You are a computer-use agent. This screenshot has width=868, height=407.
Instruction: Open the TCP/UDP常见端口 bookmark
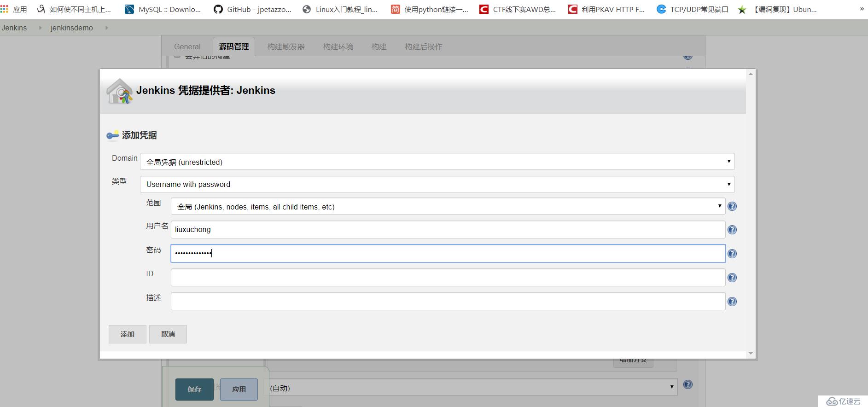693,9
